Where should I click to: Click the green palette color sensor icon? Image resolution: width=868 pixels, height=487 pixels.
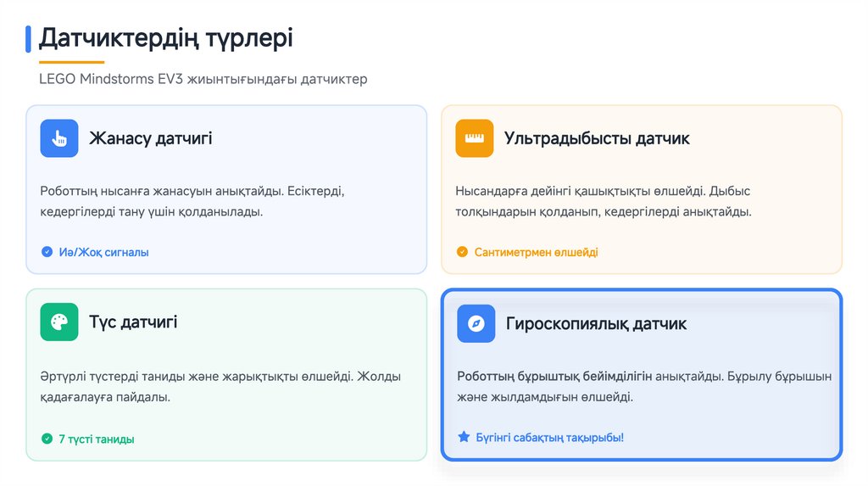click(59, 322)
